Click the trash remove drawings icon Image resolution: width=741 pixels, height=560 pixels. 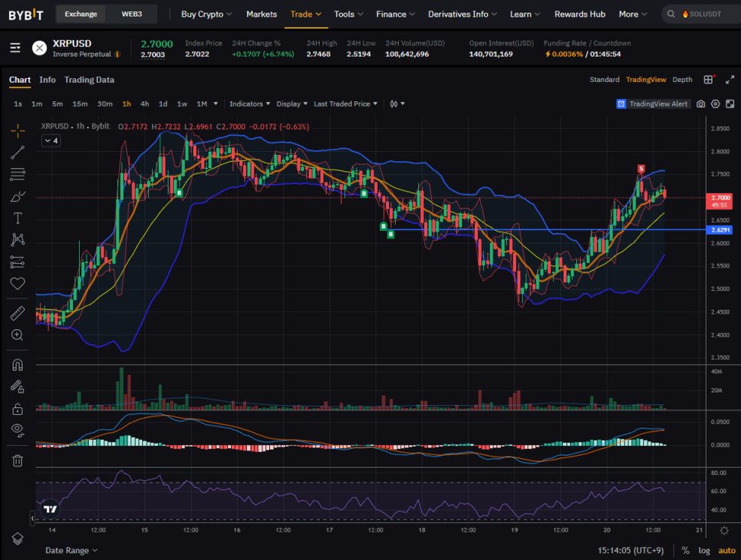[x=18, y=460]
